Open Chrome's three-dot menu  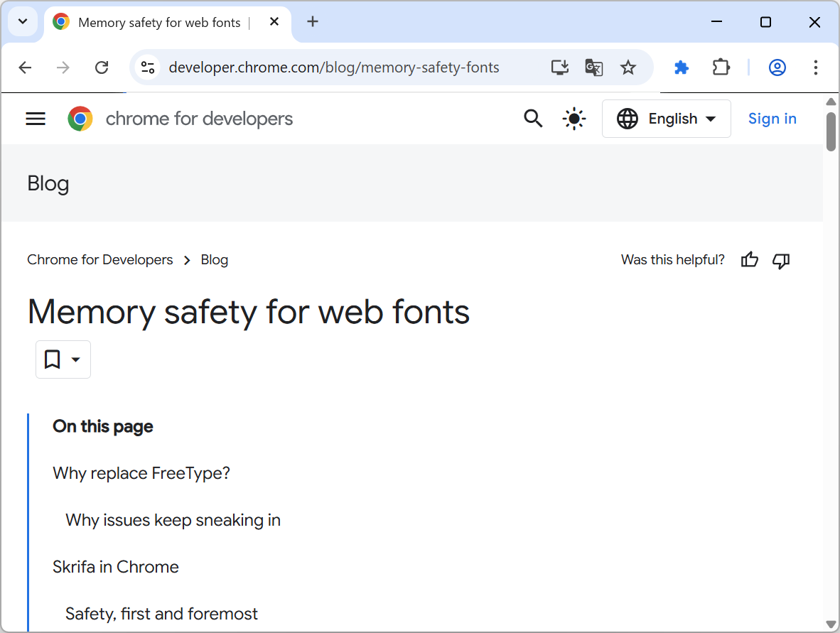pyautogui.click(x=815, y=67)
